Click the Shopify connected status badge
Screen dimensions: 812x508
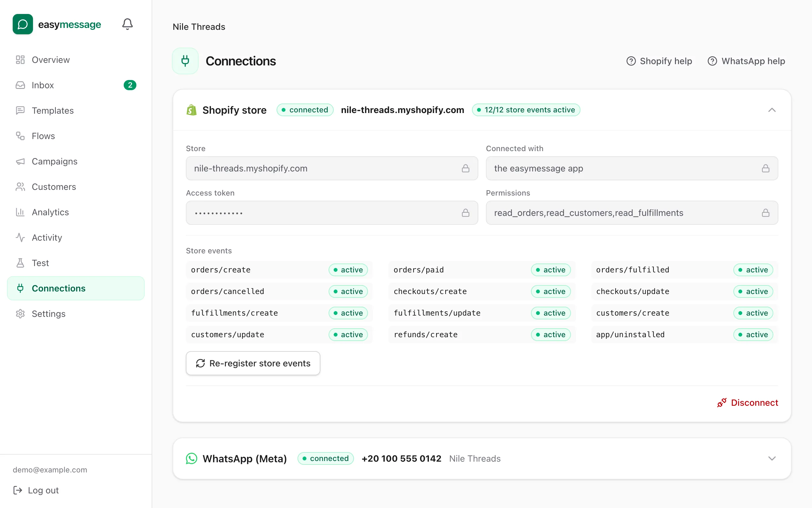click(305, 110)
